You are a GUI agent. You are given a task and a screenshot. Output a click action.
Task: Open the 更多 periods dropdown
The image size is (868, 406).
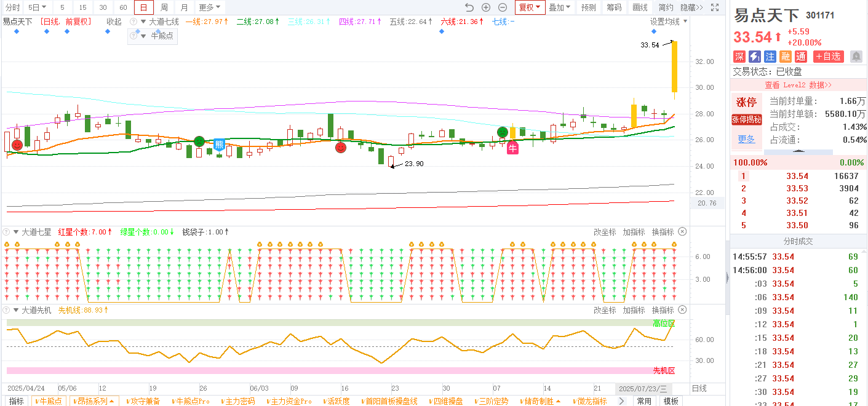[210, 7]
